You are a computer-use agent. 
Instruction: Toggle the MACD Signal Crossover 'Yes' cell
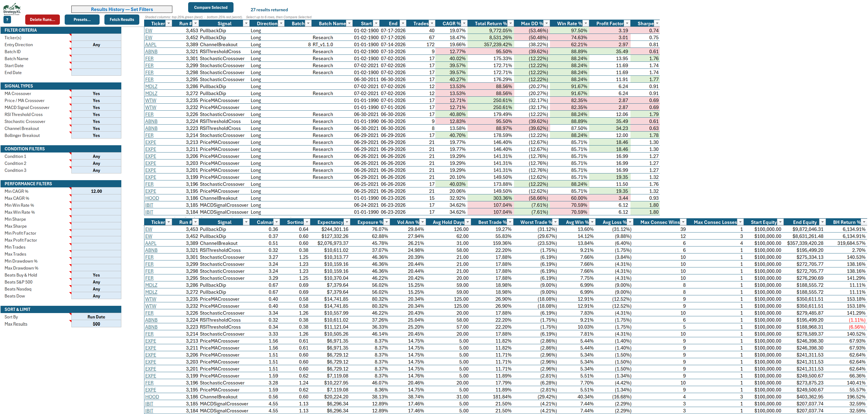coord(96,108)
